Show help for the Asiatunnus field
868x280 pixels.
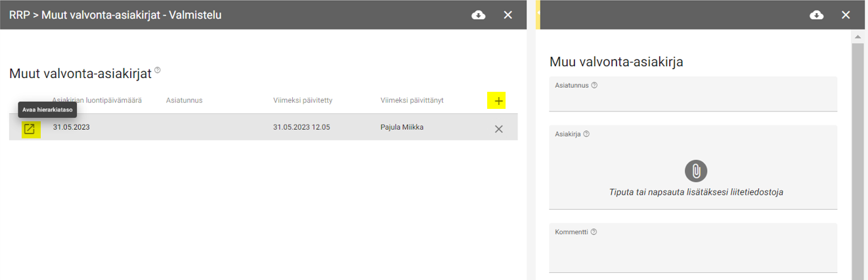594,85
